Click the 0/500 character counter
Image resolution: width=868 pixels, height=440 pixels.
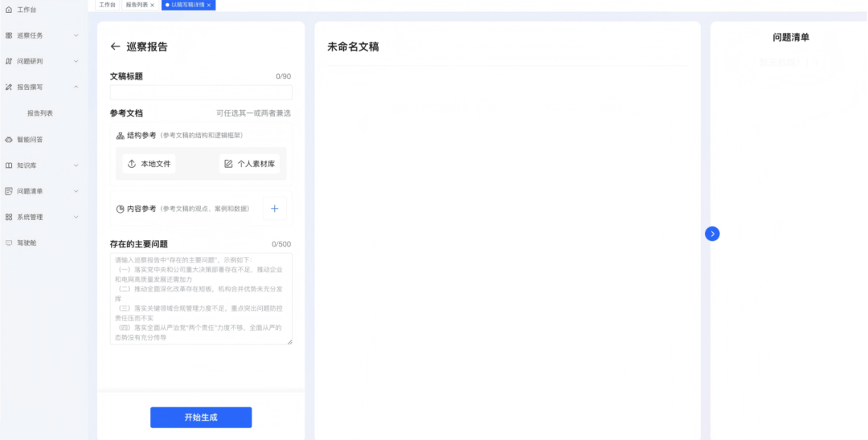(x=281, y=244)
